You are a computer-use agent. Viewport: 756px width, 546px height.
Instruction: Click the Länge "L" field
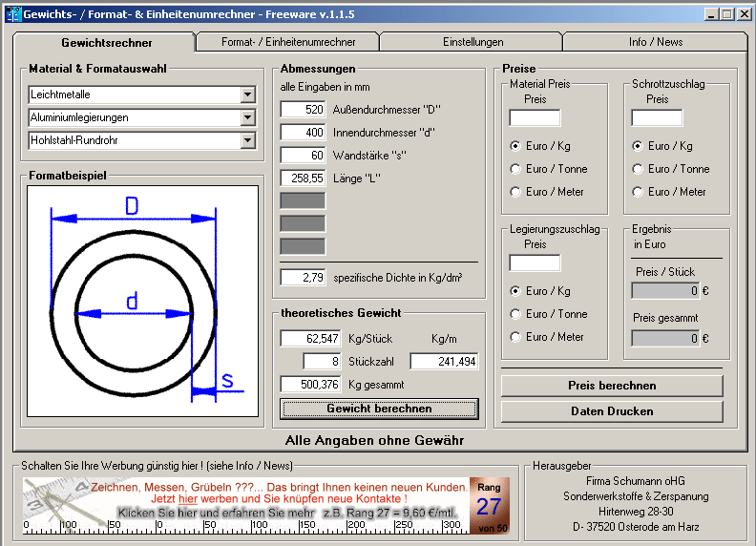coord(303,178)
